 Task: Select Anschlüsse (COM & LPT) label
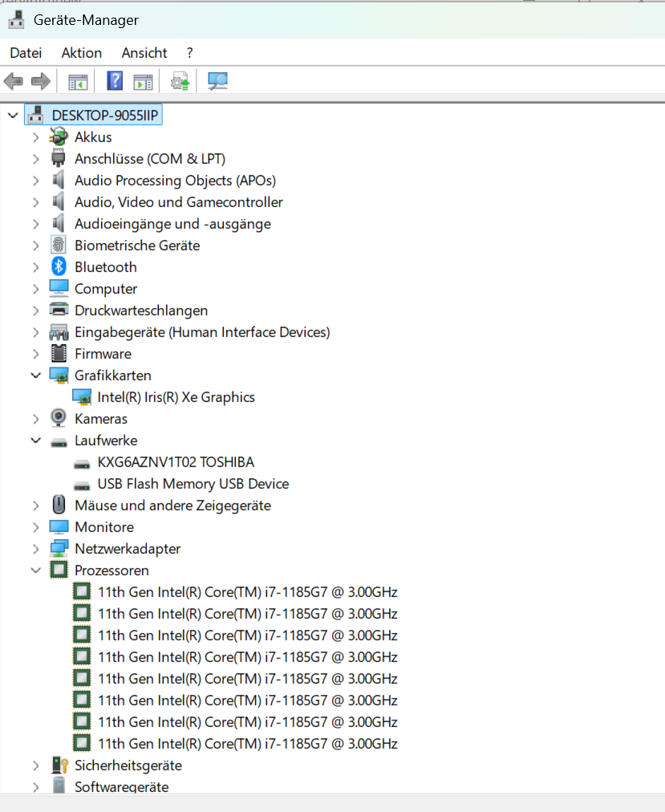click(x=150, y=158)
